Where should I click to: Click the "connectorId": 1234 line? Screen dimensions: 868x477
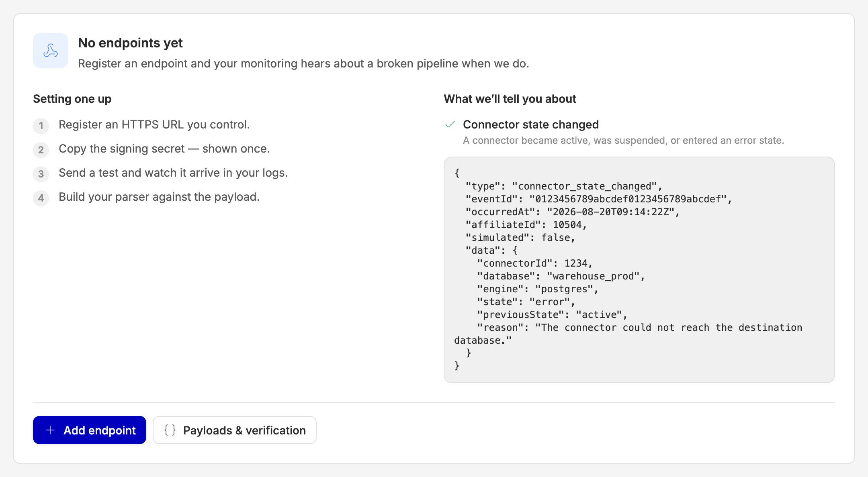coord(534,263)
